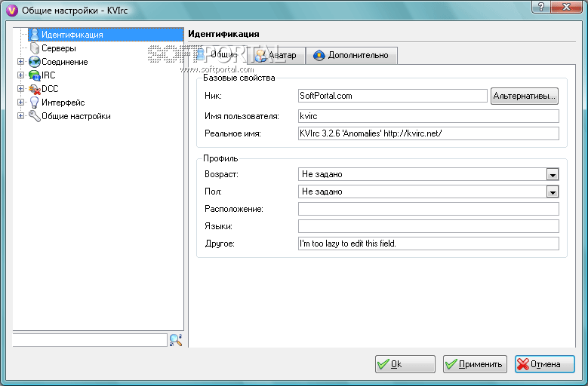Click the Дополнительно tab icon
Screen dimensions: 588x386
tap(319, 55)
